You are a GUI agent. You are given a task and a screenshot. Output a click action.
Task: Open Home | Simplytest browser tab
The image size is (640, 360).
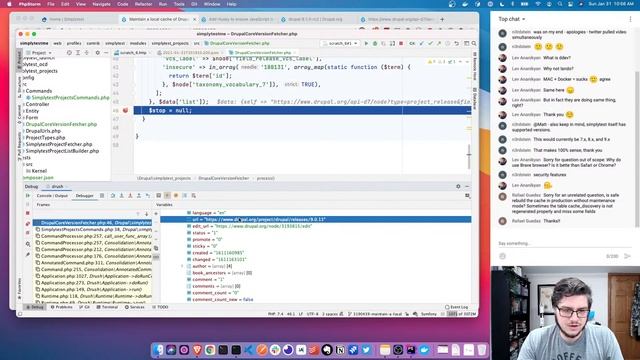click(x=67, y=19)
